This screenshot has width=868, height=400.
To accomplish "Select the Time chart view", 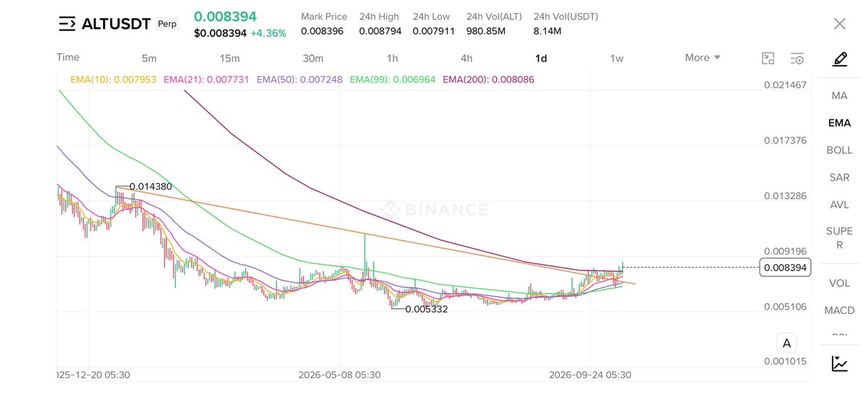I will 68,57.
